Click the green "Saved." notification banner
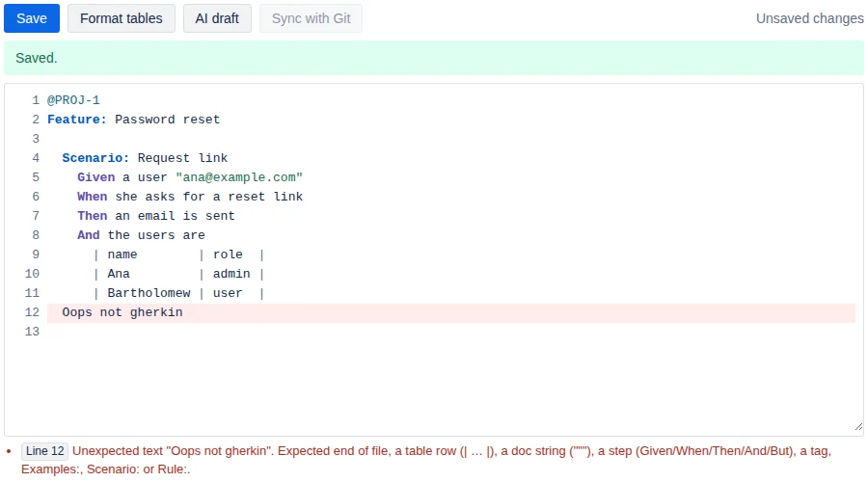868x482 pixels. (x=434, y=58)
